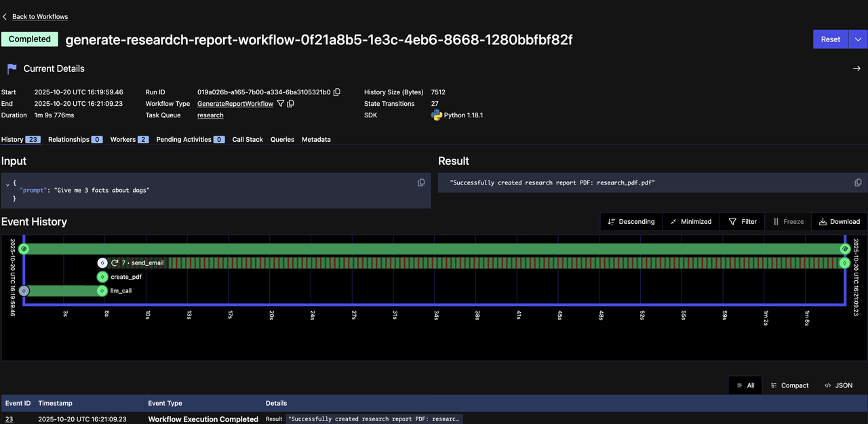Click the llm_call green duration bar
Screen dimensions: 868x424
click(63, 291)
